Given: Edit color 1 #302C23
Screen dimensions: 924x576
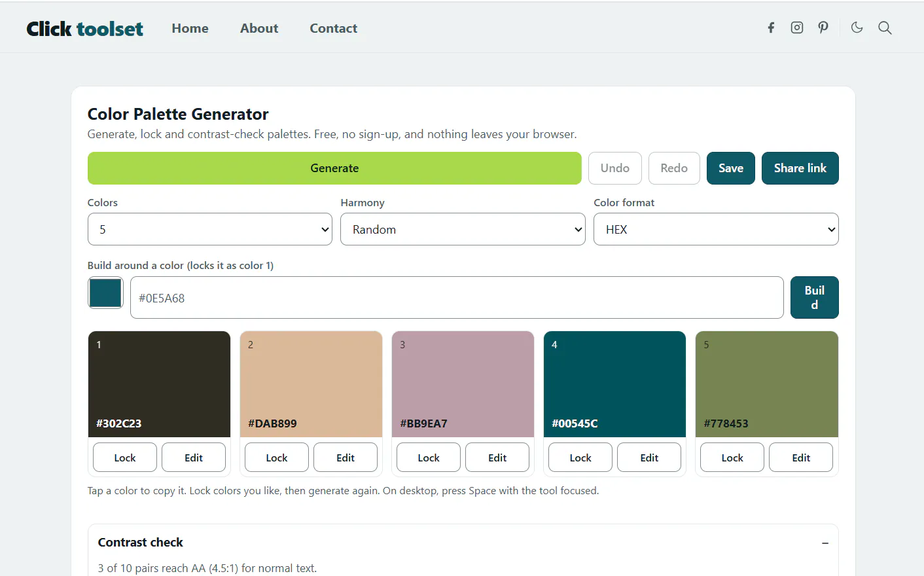Looking at the screenshot, I should (x=194, y=458).
